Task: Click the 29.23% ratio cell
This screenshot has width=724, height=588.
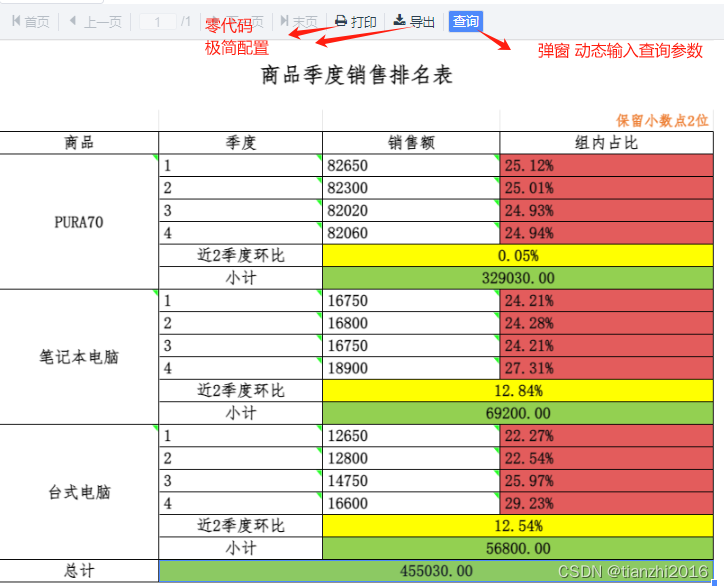Action: pyautogui.click(x=607, y=503)
